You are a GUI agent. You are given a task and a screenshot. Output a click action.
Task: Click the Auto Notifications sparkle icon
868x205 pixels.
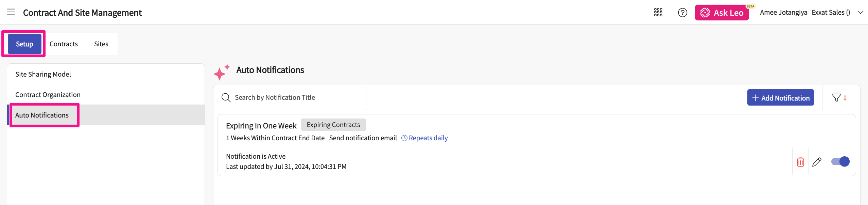coord(222,72)
